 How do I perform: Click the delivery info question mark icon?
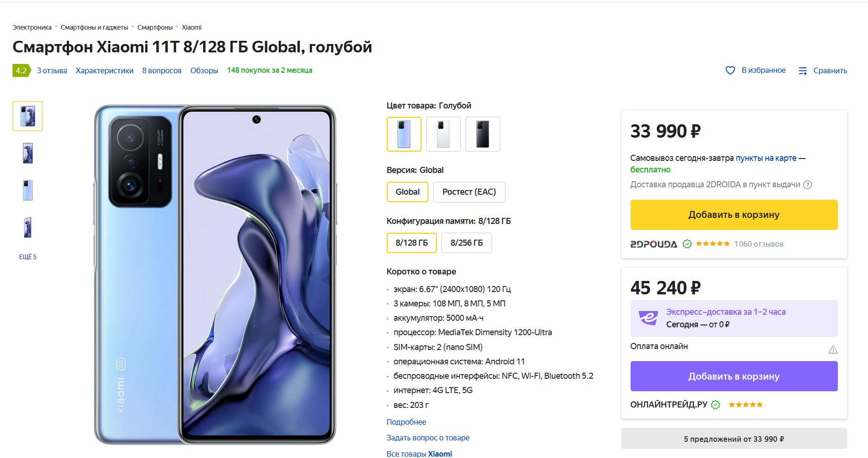click(x=808, y=185)
